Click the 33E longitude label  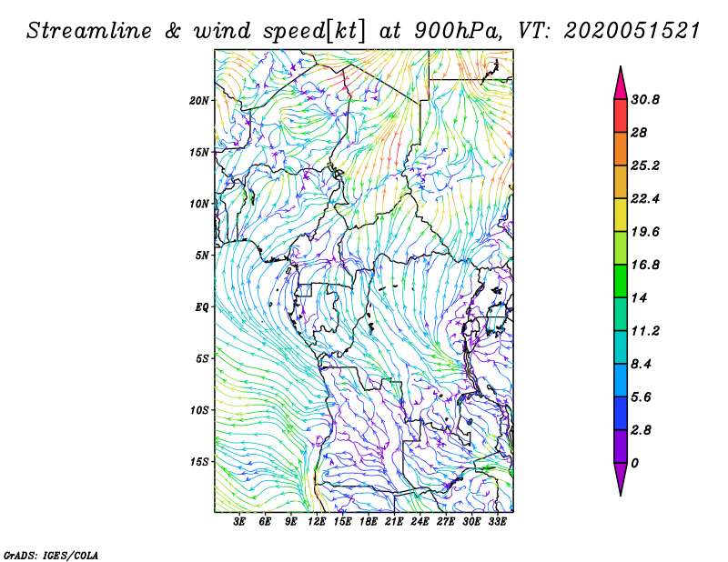(x=498, y=522)
